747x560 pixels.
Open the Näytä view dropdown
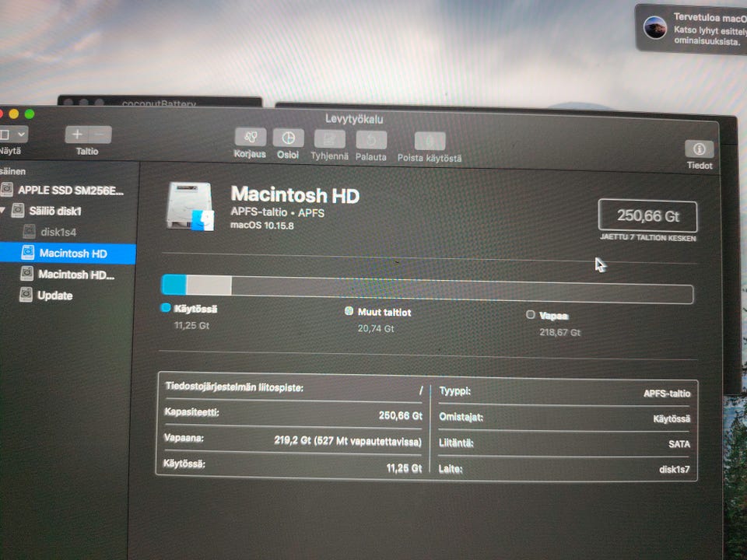[x=13, y=135]
